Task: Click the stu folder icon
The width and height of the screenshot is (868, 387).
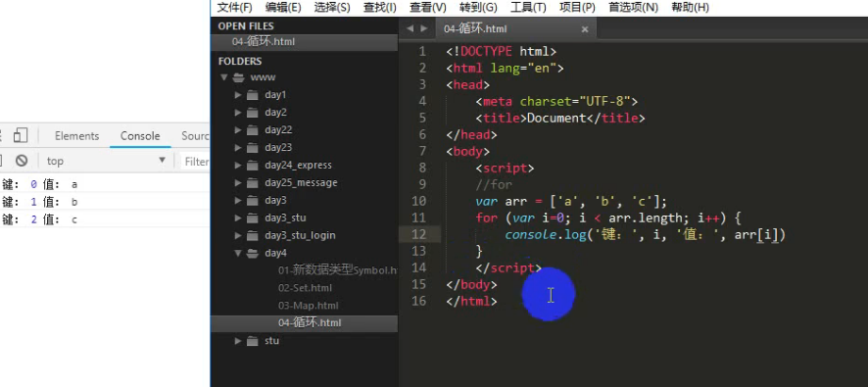Action: pyautogui.click(x=253, y=341)
